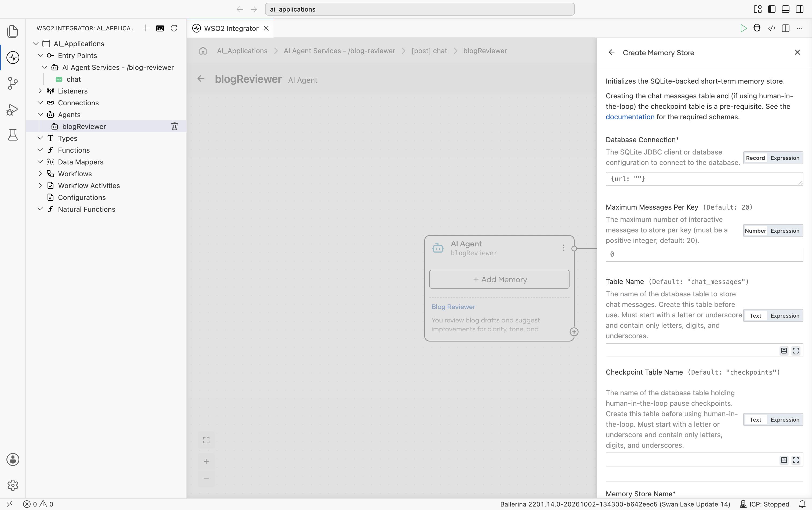
Task: Open WSO2 Integrator activity bar icon
Action: pyautogui.click(x=13, y=57)
